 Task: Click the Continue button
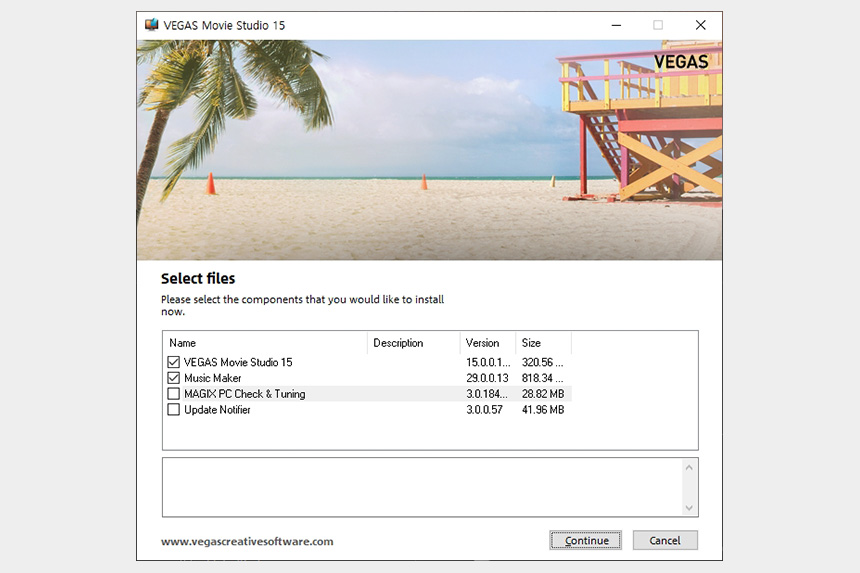point(585,540)
